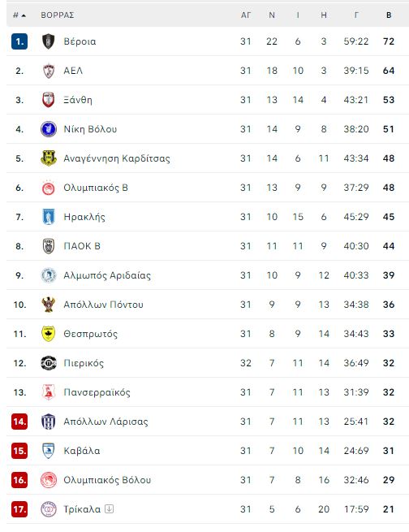Open the Πανσερραϊκός team page link
Image resolution: width=409 pixels, height=532 pixels.
tap(97, 392)
